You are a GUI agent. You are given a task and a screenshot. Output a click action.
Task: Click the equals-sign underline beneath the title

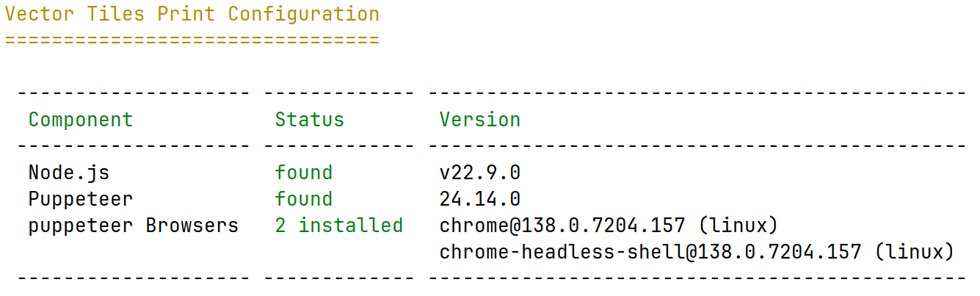(x=192, y=40)
